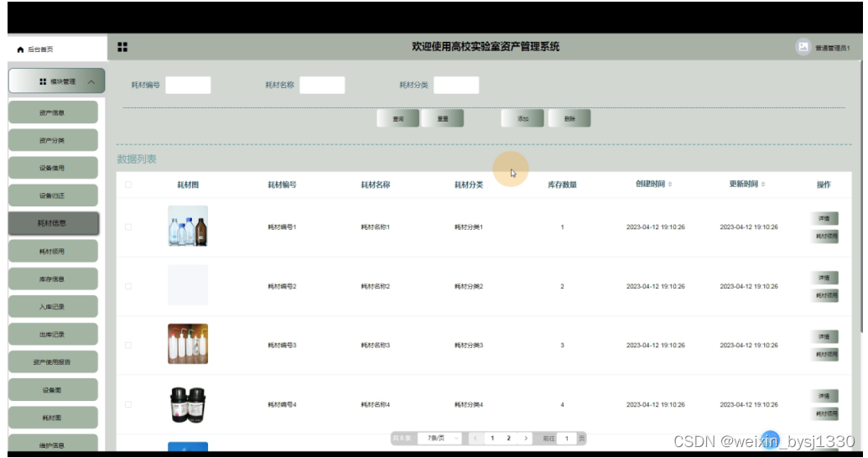Open 详情 for 耗材编号2 row
Image resolution: width=868 pixels, height=458 pixels.
click(x=824, y=278)
